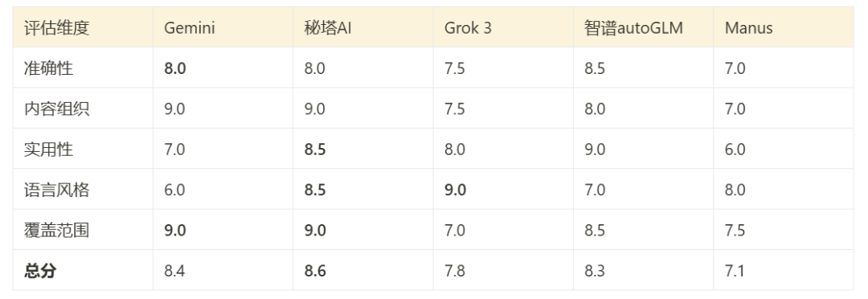Click Manus 实用性 score 6.0
The height and width of the screenshot is (299, 868).
pos(735,149)
